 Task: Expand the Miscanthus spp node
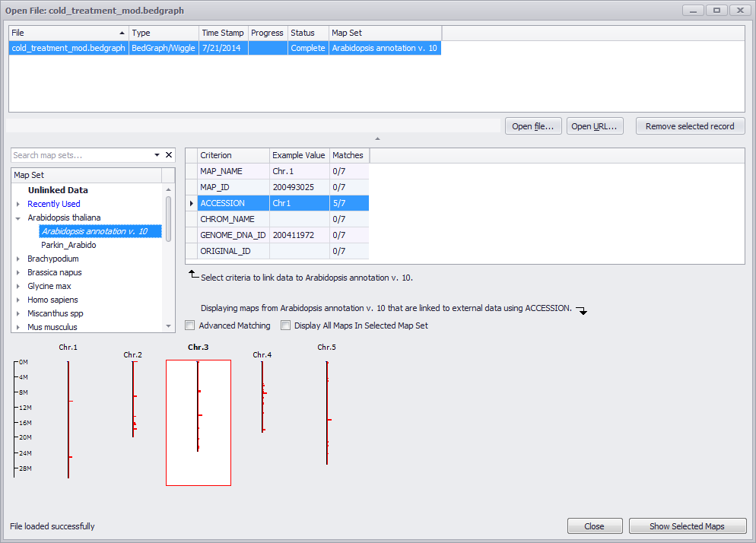[17, 313]
